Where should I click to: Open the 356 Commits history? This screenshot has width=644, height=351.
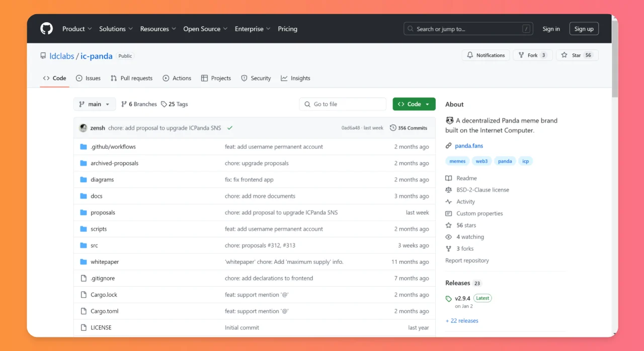(x=408, y=128)
